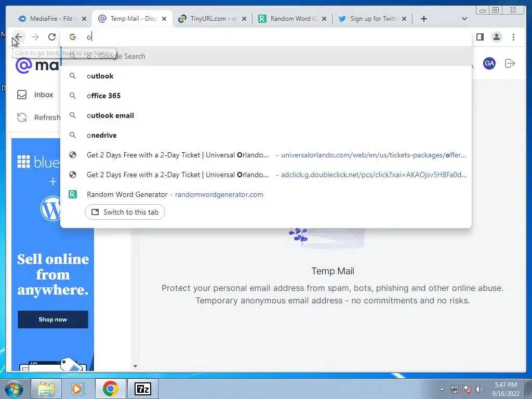Click the volume speaker tray icon

480,389
